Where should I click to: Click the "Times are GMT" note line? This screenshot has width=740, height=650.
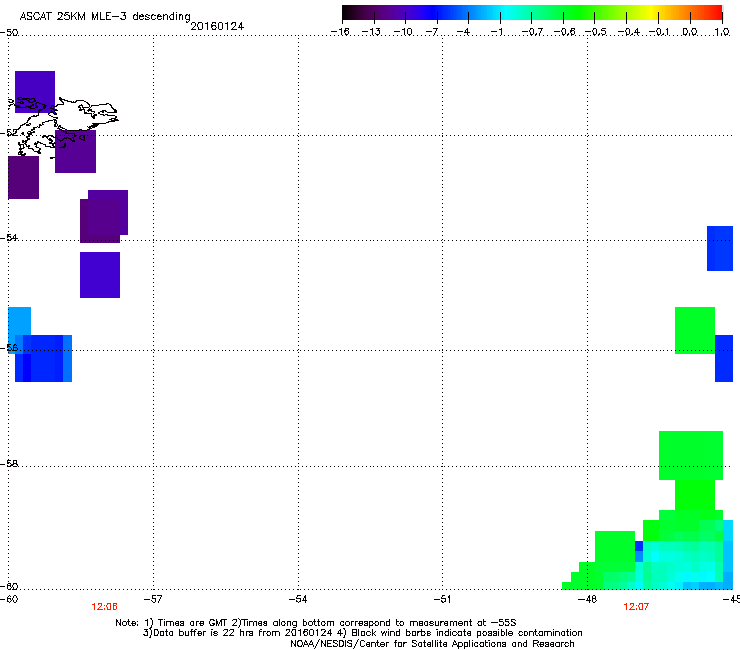pyautogui.click(x=316, y=623)
